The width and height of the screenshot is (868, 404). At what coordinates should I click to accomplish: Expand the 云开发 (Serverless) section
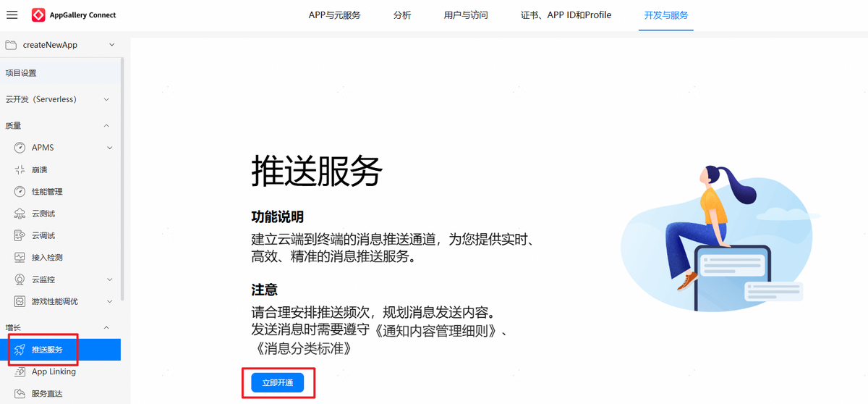(x=106, y=99)
